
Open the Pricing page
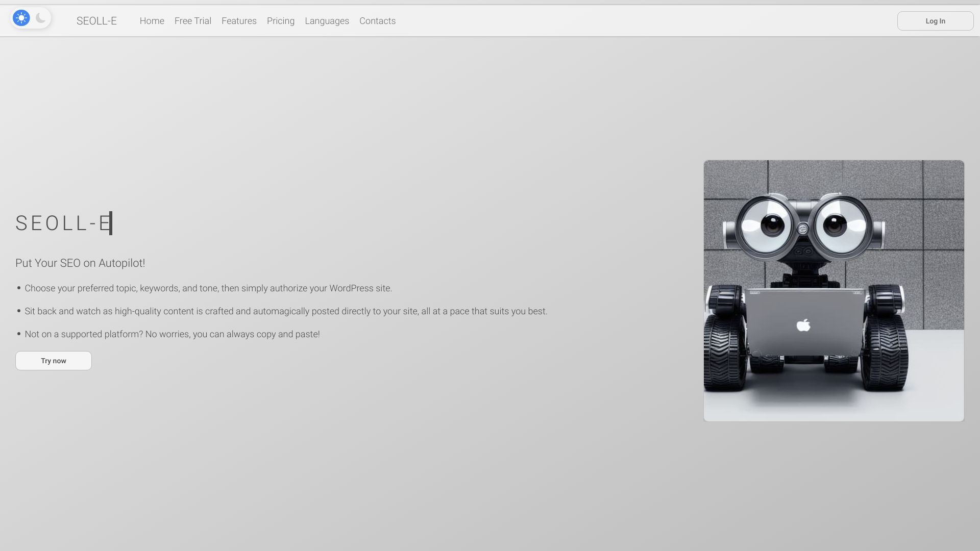pos(280,21)
